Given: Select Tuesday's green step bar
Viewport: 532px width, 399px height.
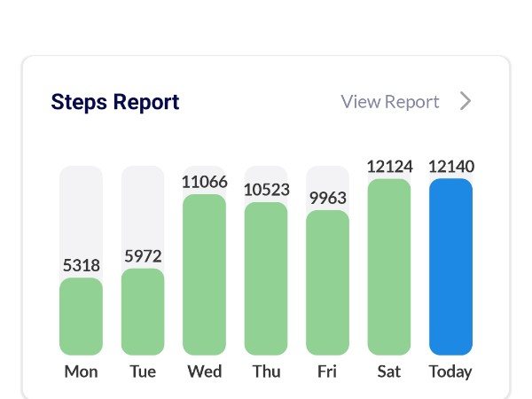Looking at the screenshot, I should 143,311.
